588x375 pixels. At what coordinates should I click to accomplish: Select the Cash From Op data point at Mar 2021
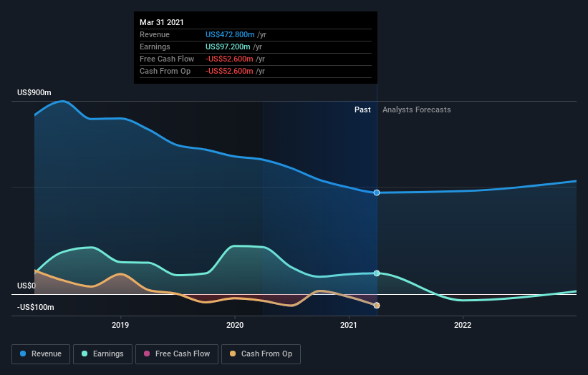[377, 306]
